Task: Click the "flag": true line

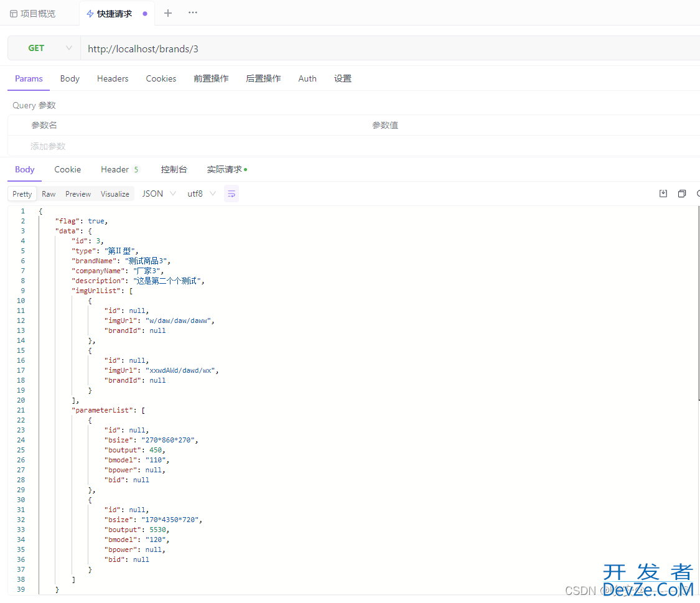Action: tap(82, 221)
